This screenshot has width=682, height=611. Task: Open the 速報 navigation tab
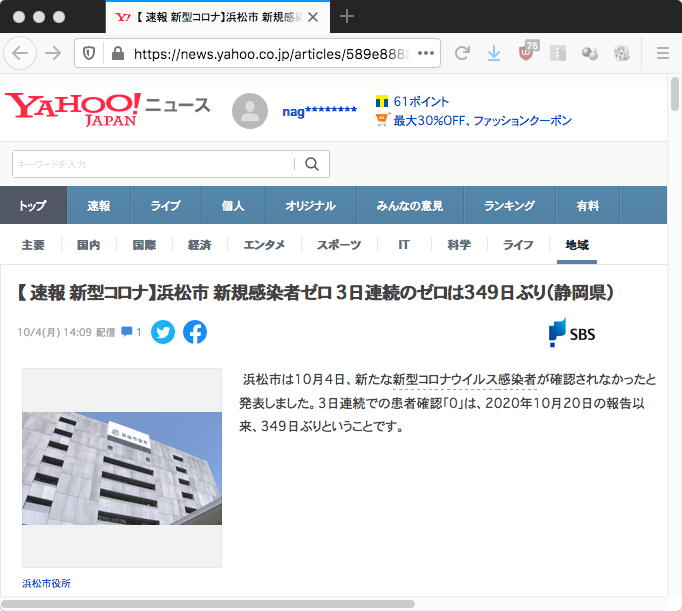click(99, 205)
